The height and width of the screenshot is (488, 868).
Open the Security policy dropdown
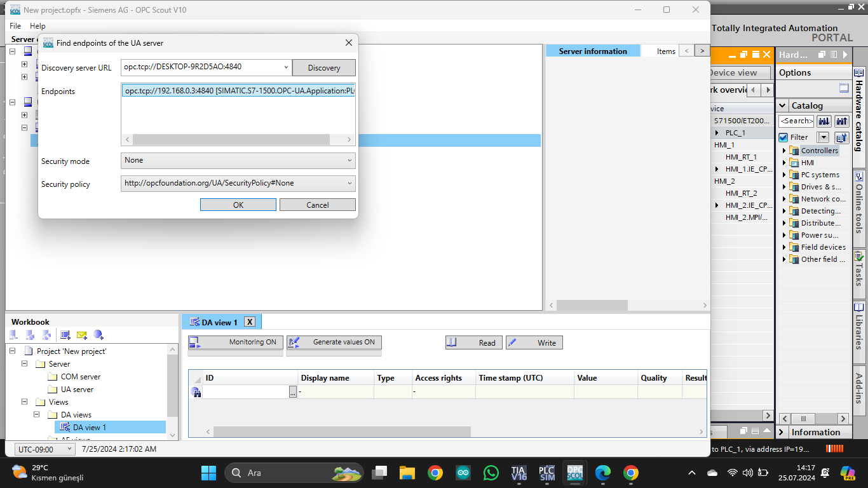click(238, 184)
